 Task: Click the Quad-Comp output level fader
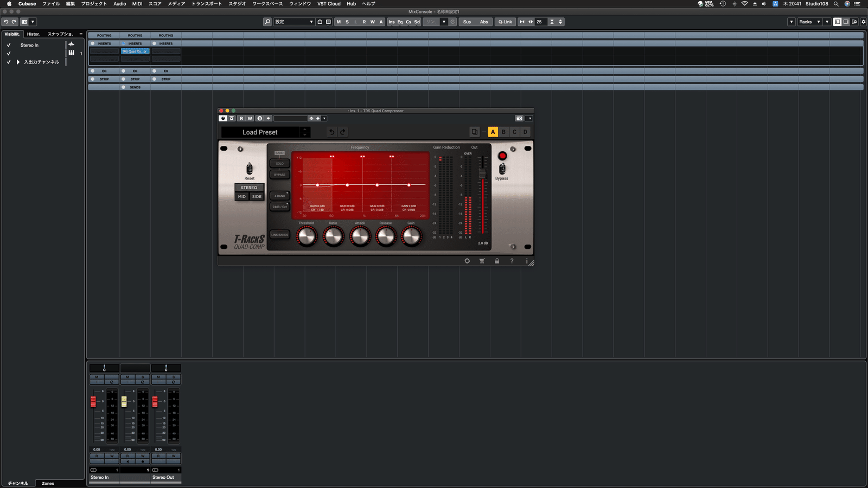482,173
